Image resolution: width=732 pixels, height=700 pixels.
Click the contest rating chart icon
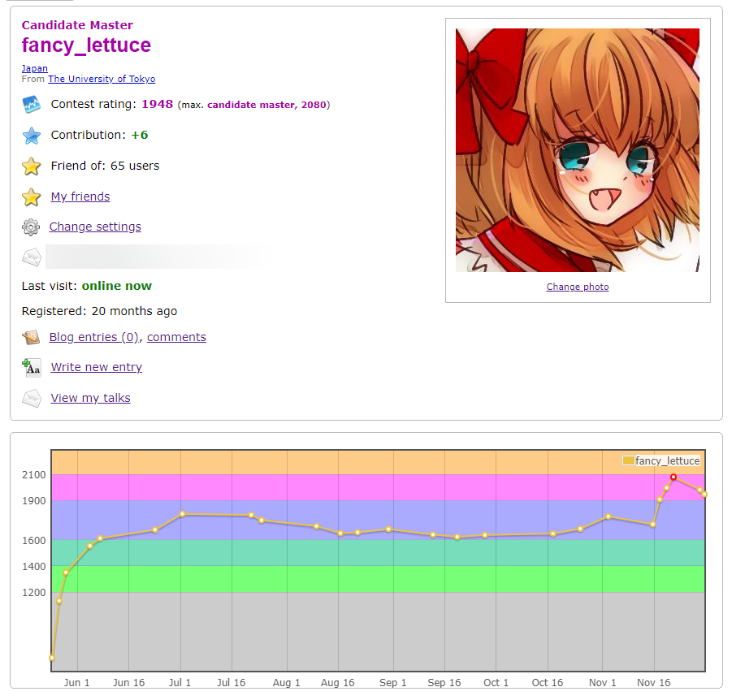pos(31,105)
